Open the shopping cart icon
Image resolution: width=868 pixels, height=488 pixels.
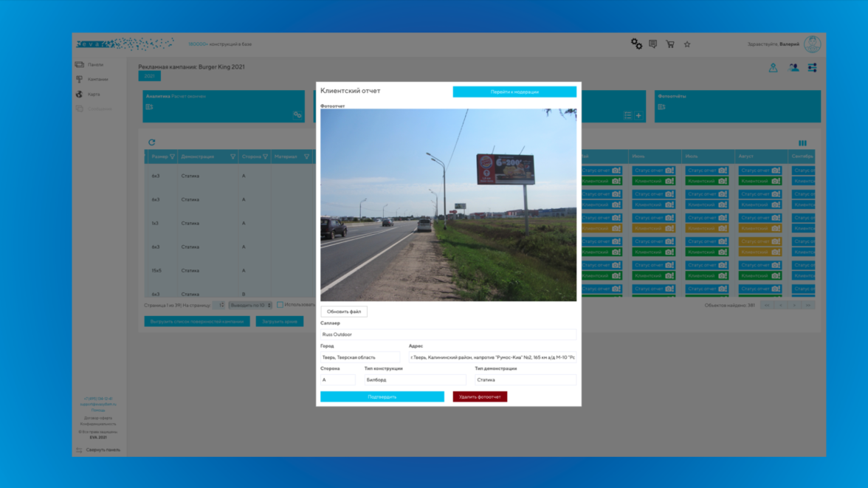(x=670, y=44)
